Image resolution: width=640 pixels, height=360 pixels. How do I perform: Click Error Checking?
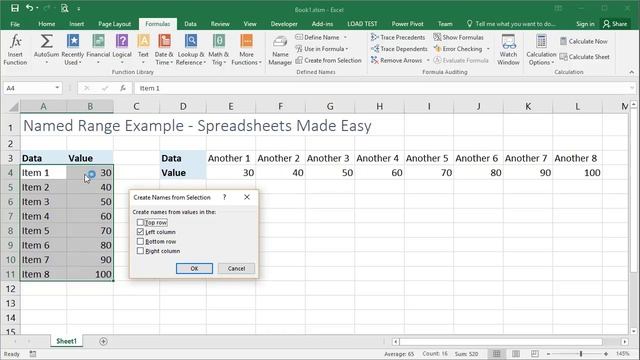(458, 49)
